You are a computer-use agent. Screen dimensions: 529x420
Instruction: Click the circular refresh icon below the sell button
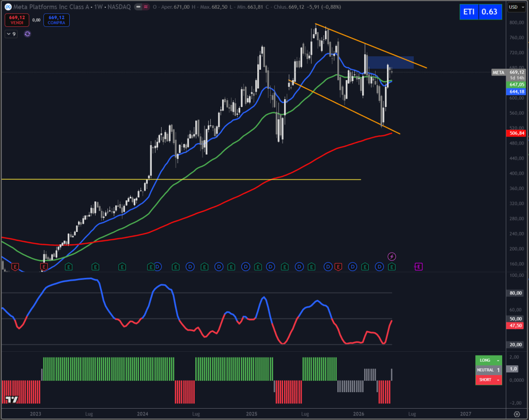point(26,34)
